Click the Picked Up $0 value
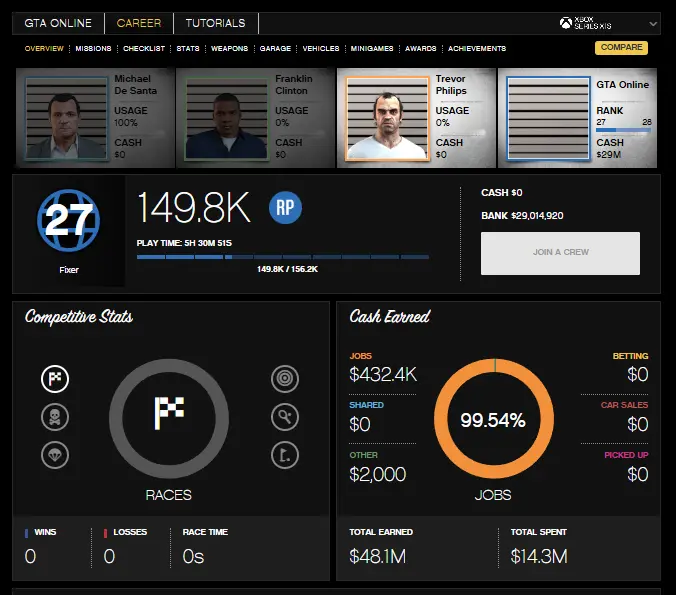Viewport: 676px width, 595px height. coord(638,474)
